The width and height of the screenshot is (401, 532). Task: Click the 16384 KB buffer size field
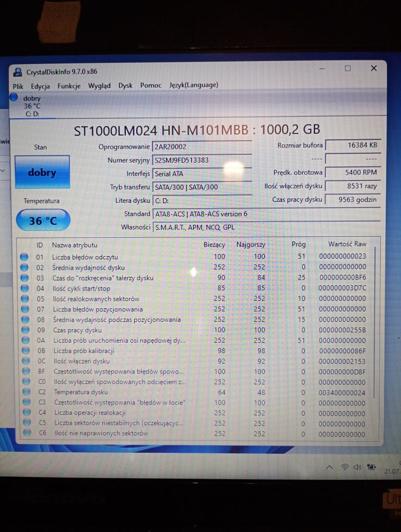pos(353,145)
